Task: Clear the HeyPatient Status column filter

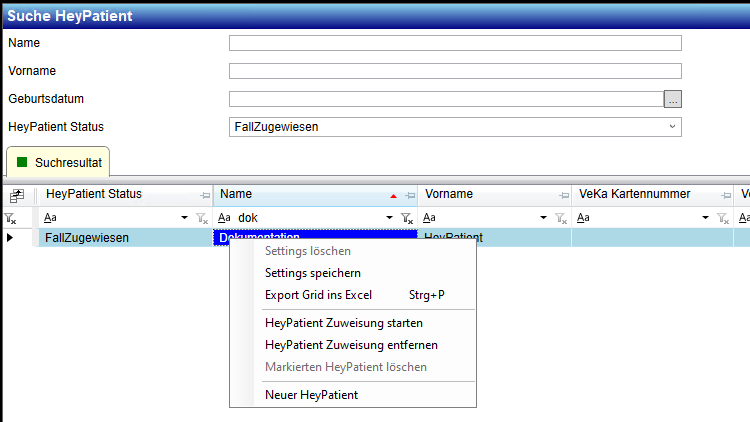Action: [202, 219]
